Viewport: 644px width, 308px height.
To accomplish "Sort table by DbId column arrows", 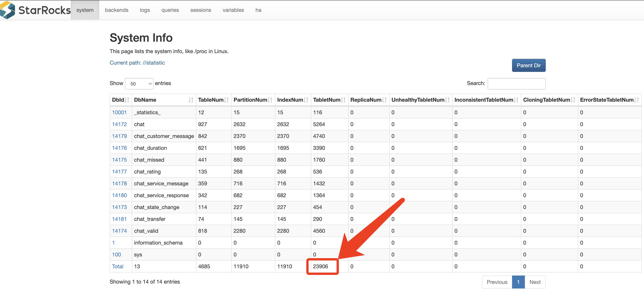I will (127, 100).
